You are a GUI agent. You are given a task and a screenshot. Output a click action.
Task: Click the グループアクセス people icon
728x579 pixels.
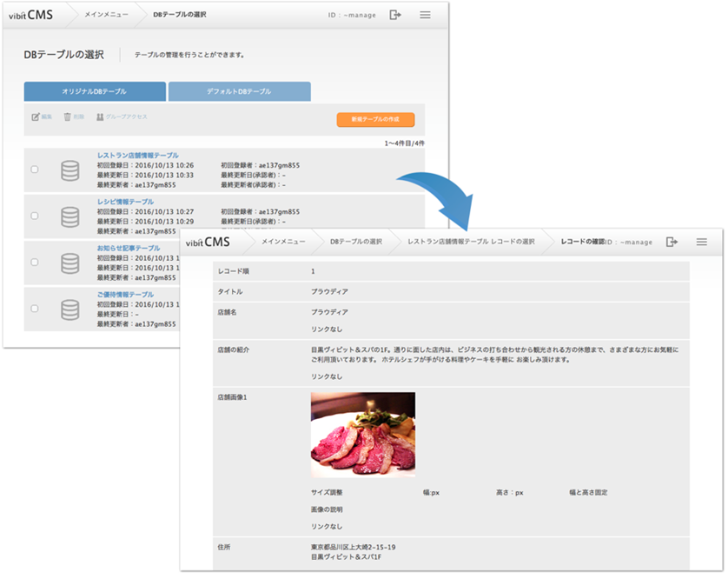pyautogui.click(x=101, y=116)
